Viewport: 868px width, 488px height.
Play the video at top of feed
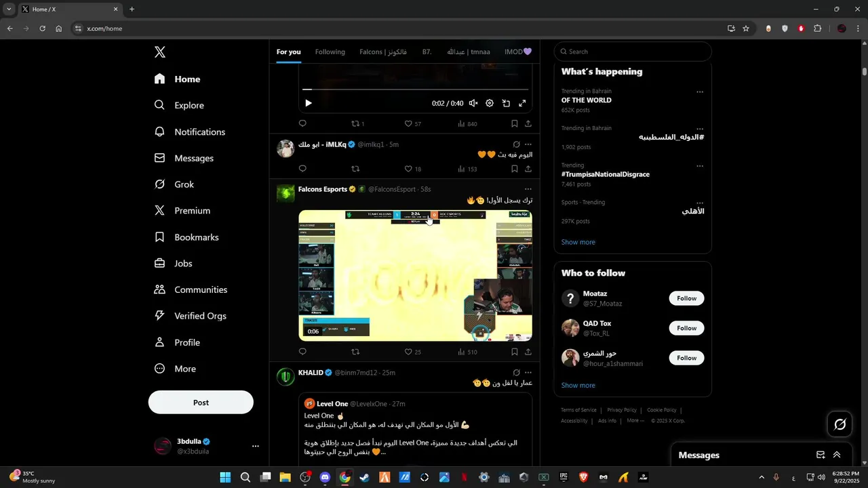tap(309, 104)
